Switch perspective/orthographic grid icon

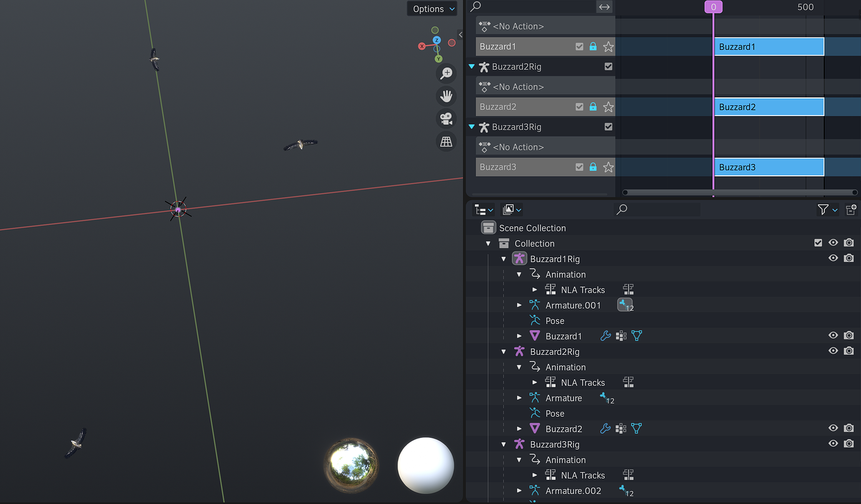[446, 142]
